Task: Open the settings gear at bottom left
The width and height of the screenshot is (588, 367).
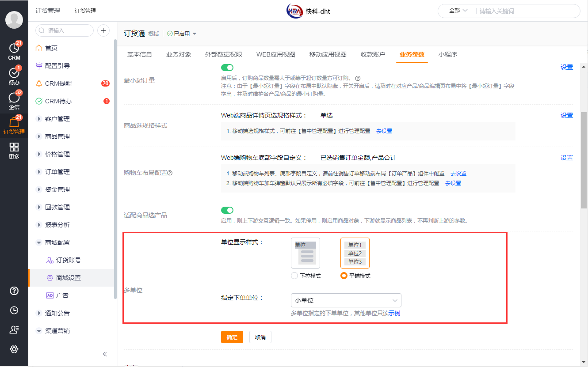Action: point(14,349)
